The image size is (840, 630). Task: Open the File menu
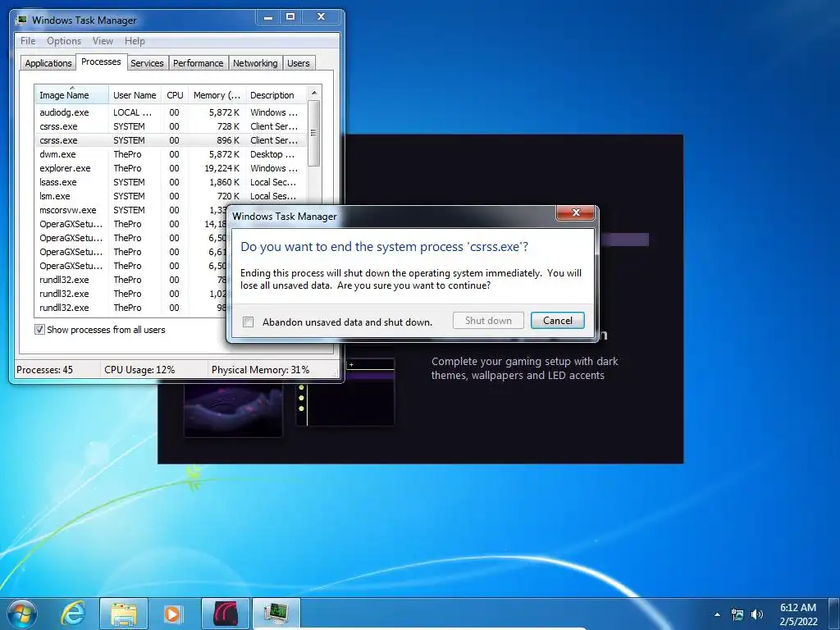pyautogui.click(x=28, y=41)
